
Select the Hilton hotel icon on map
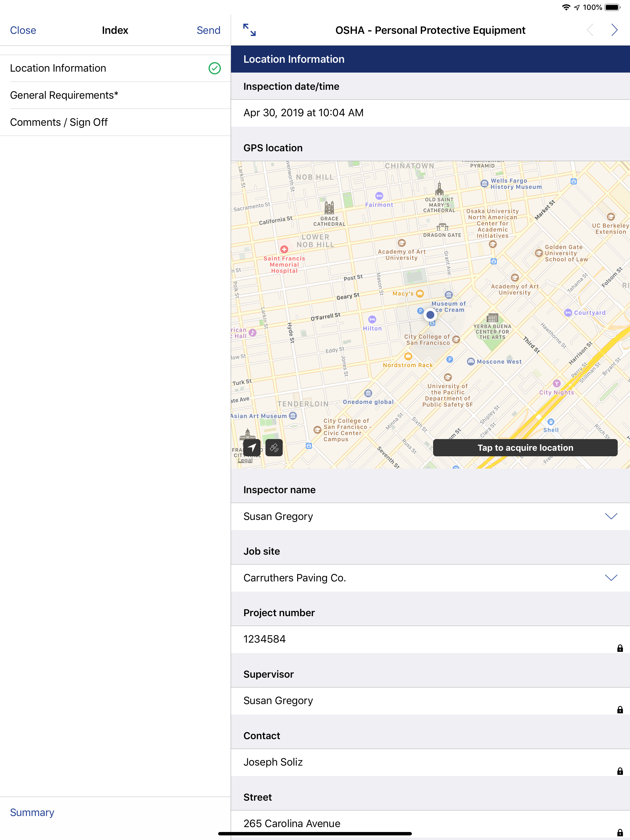tap(373, 319)
